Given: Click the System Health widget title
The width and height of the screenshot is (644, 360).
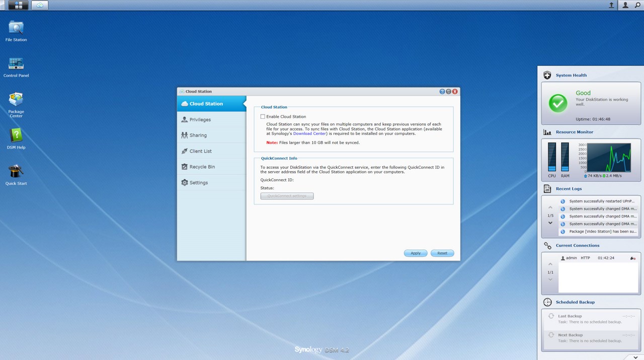Looking at the screenshot, I should coord(571,76).
